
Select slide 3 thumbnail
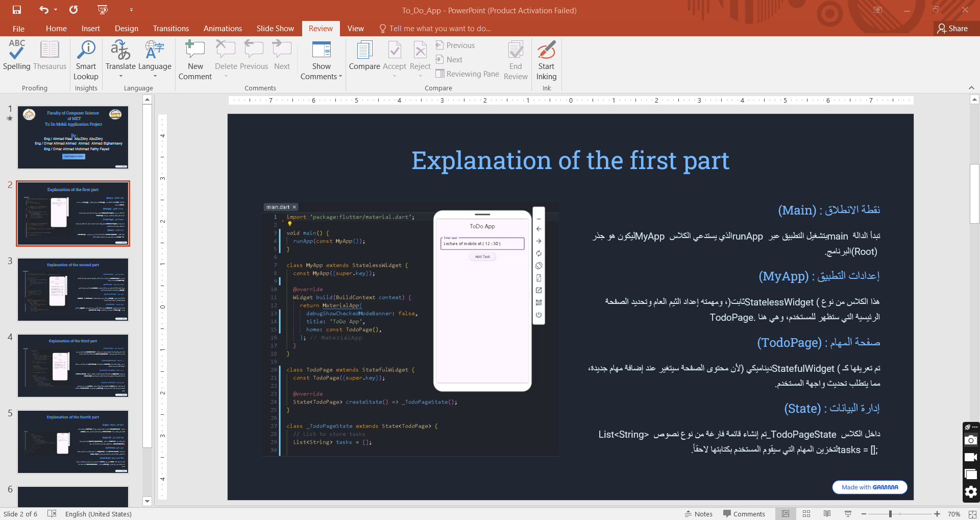pyautogui.click(x=73, y=290)
